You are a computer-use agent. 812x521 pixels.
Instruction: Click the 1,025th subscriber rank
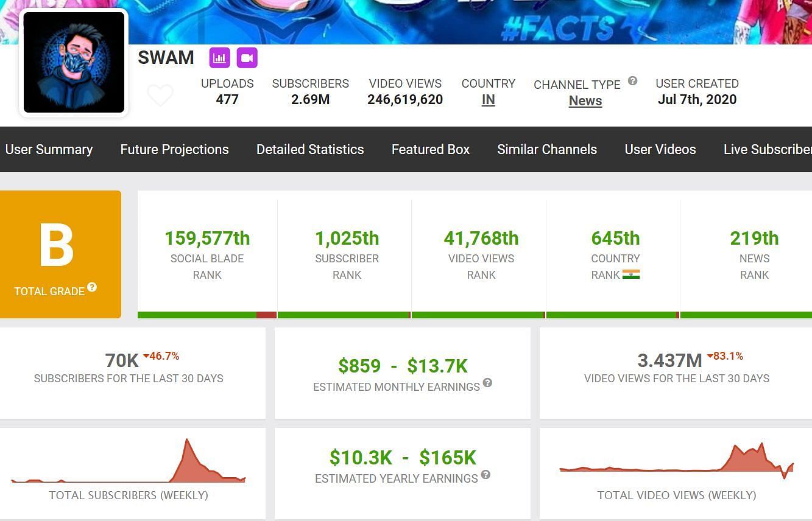click(x=347, y=238)
